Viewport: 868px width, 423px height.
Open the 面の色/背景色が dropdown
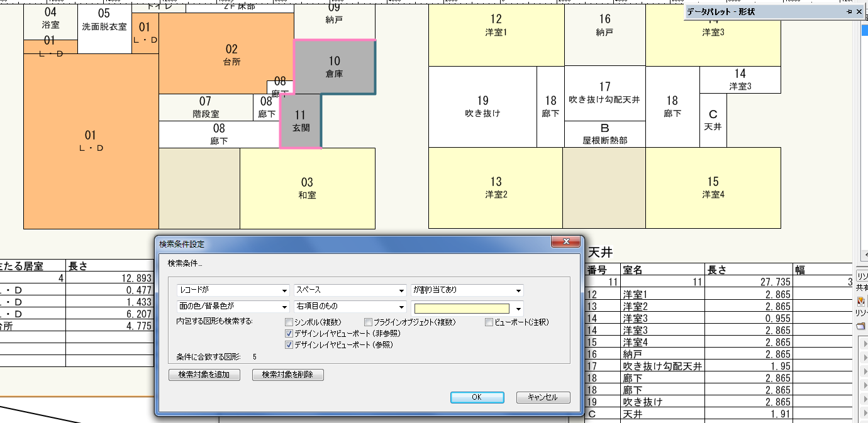pos(233,307)
